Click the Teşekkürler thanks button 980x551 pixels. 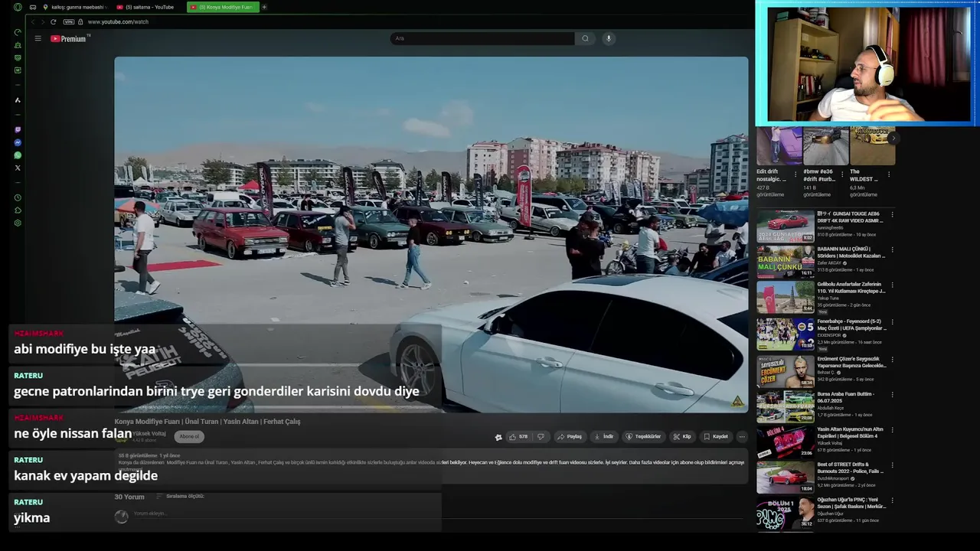[643, 436]
